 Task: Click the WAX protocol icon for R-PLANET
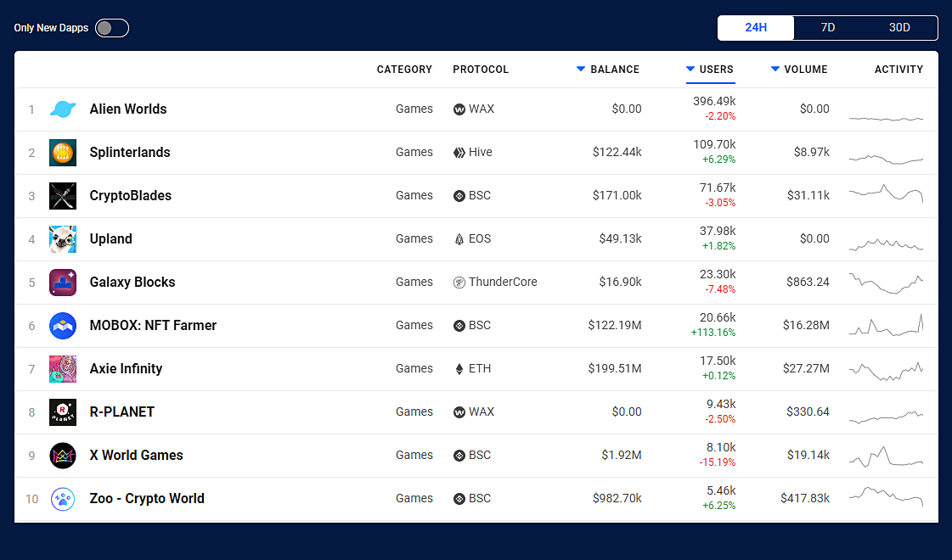click(x=459, y=412)
